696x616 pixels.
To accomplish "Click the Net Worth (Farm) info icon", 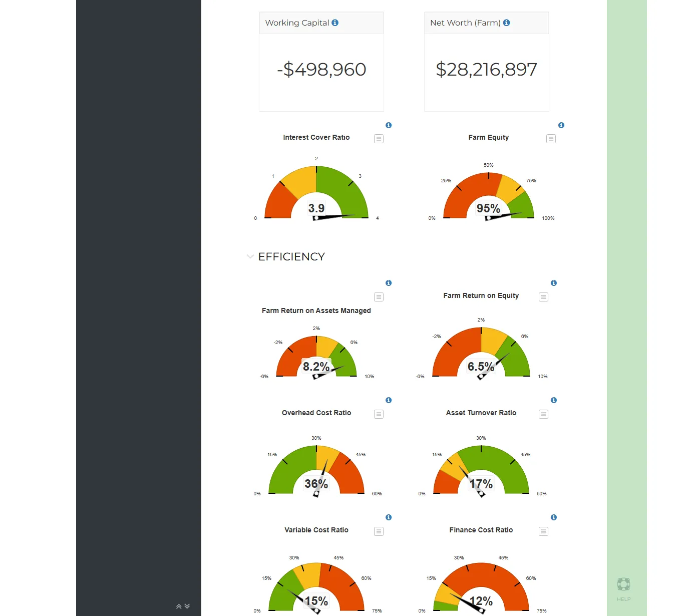I will pos(506,23).
